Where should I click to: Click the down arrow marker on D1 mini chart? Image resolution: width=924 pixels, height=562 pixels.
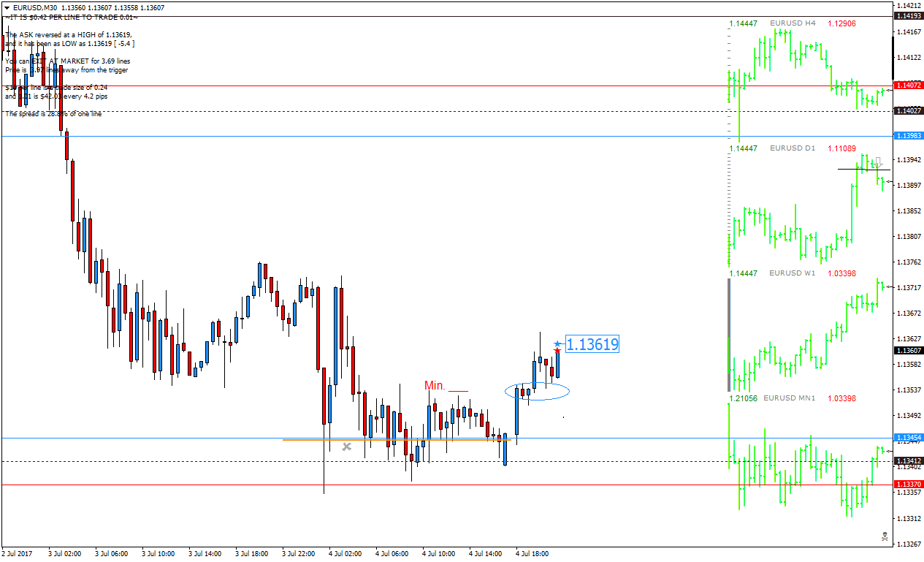879,162
